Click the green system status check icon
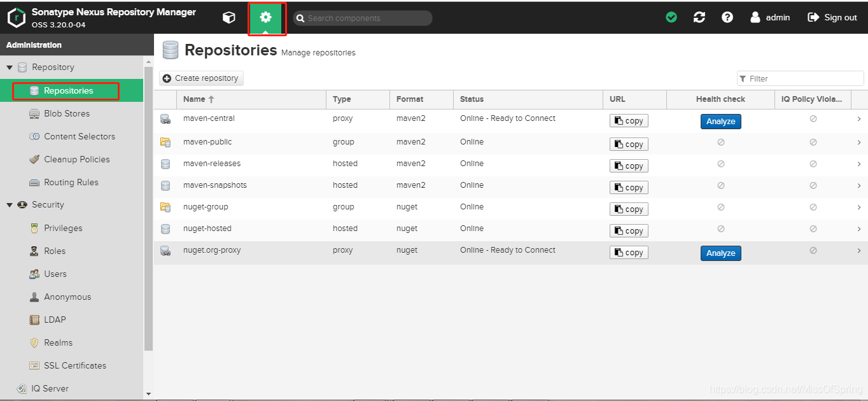 (x=671, y=18)
